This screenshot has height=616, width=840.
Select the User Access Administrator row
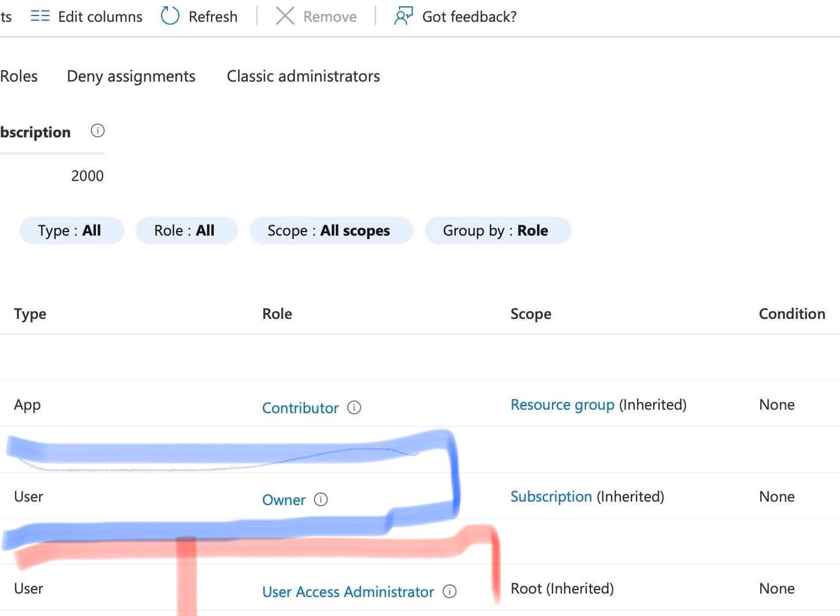(115, 588)
